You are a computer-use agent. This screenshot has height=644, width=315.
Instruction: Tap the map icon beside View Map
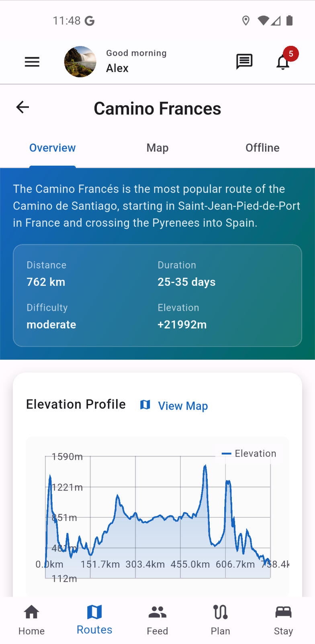click(x=145, y=405)
